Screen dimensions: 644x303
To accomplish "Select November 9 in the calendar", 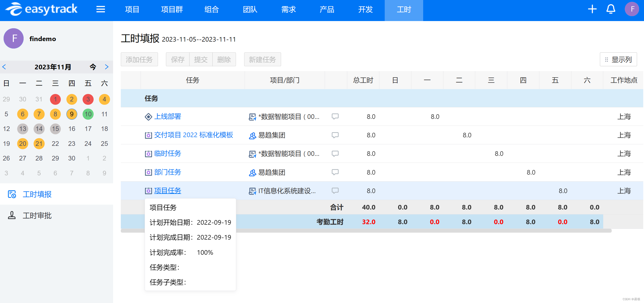I will point(72,114).
